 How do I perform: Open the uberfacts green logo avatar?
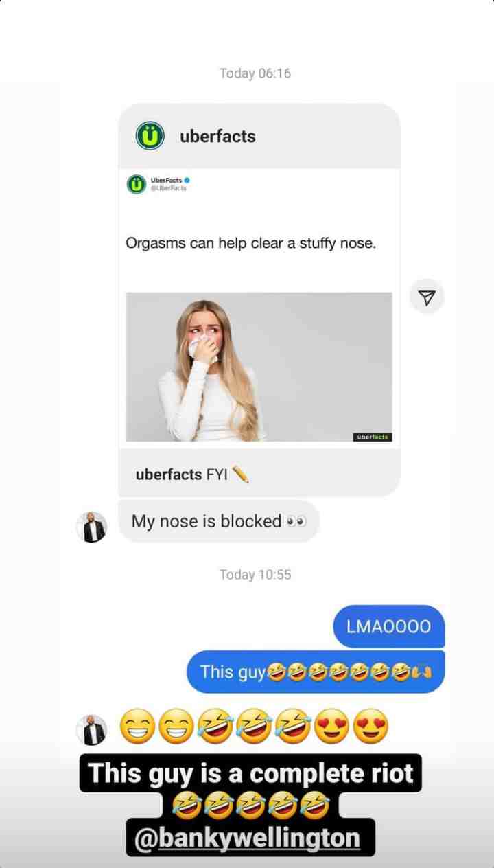[150, 136]
